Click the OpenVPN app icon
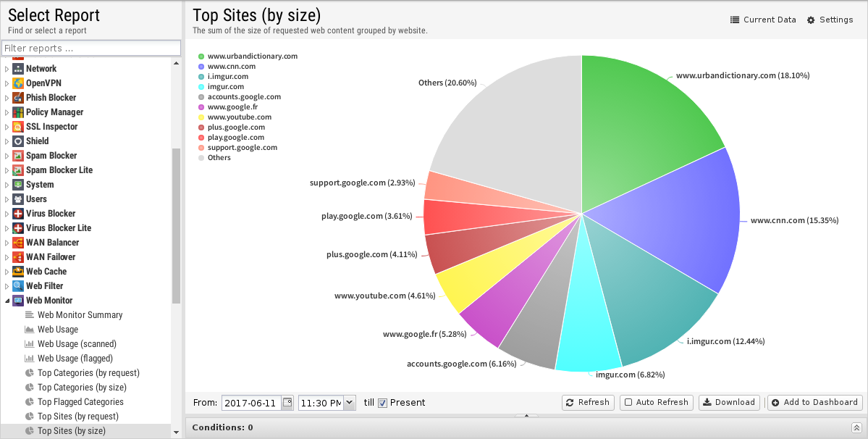 18,83
